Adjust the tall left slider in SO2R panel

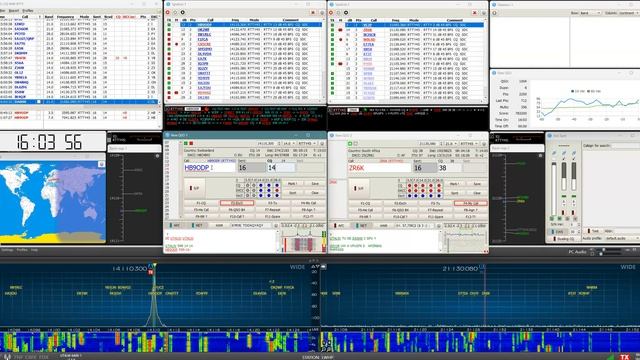[554, 189]
